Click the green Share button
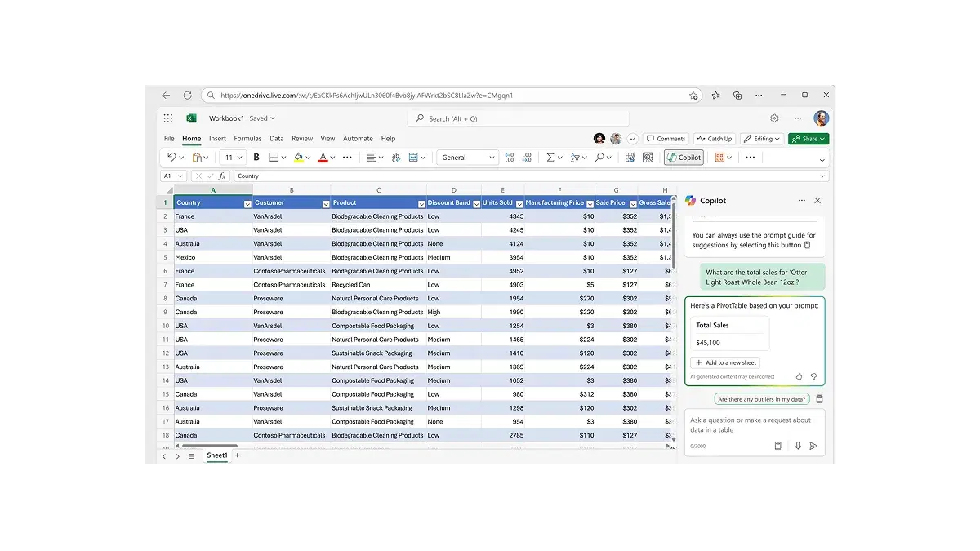The height and width of the screenshot is (551, 980). click(x=808, y=139)
